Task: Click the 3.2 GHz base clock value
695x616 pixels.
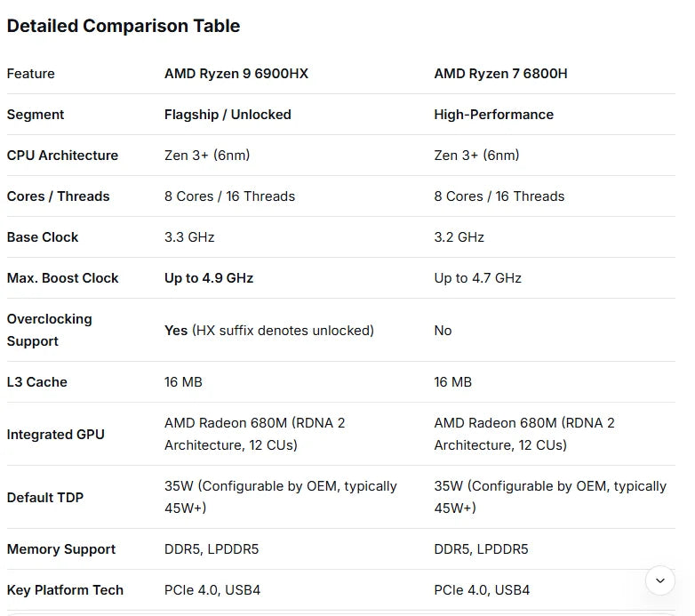Action: [459, 237]
